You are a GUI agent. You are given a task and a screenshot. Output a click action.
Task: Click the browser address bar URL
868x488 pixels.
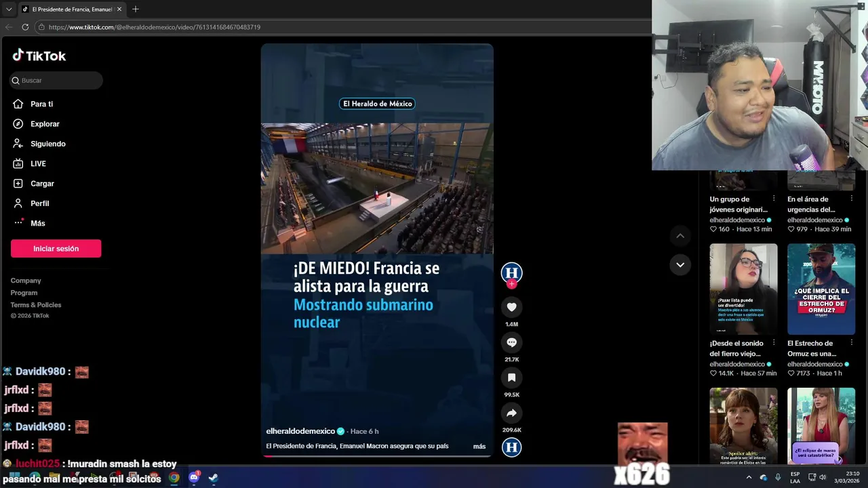pyautogui.click(x=155, y=27)
